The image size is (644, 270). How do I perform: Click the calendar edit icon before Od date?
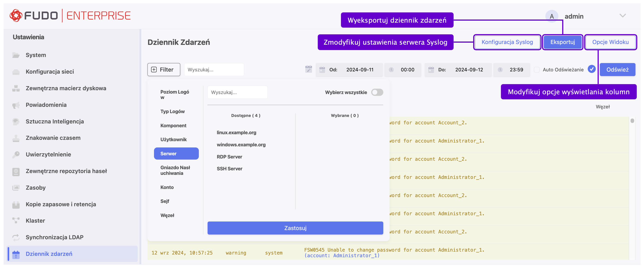pos(308,69)
